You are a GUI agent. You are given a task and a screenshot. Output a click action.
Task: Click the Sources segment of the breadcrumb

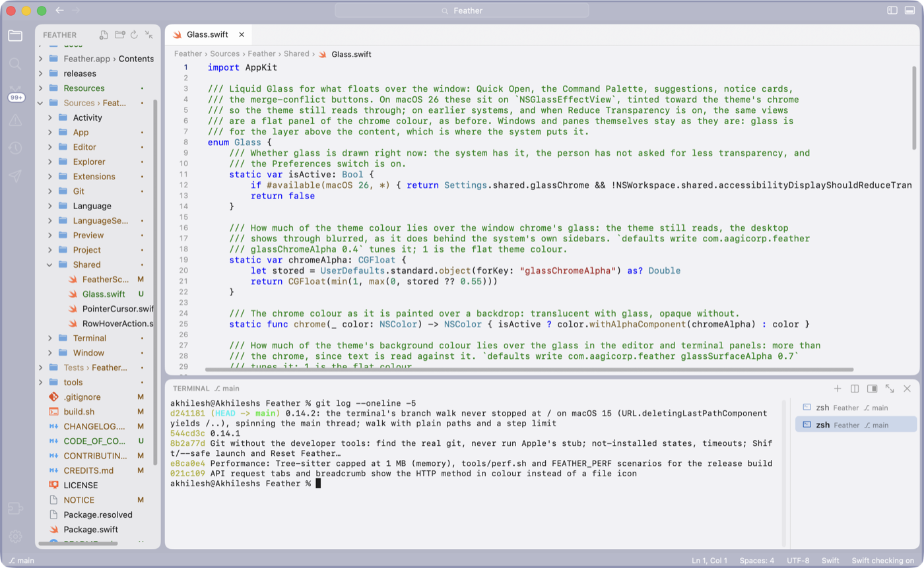(224, 54)
